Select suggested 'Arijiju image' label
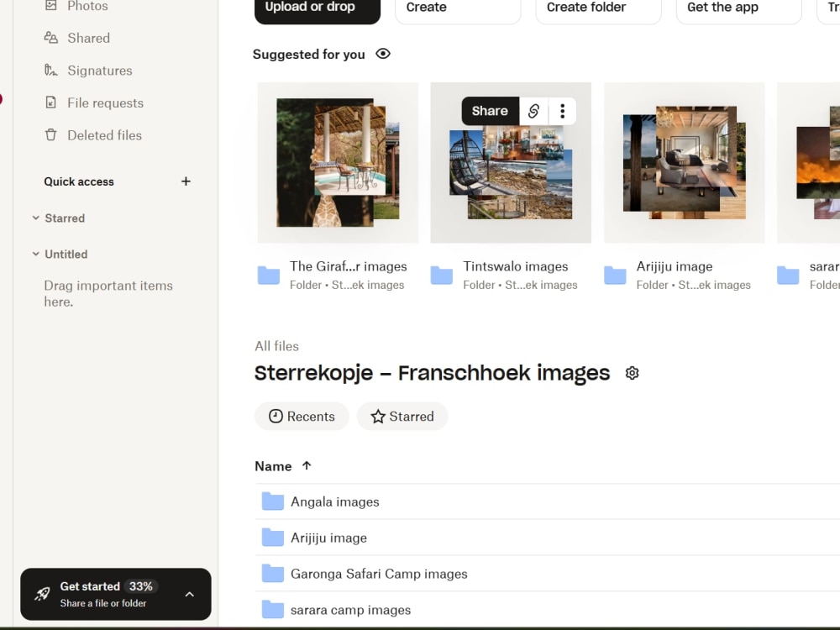 [675, 266]
